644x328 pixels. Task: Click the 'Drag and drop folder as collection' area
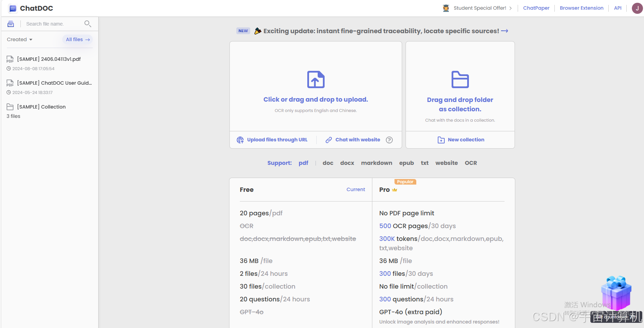pyautogui.click(x=460, y=86)
